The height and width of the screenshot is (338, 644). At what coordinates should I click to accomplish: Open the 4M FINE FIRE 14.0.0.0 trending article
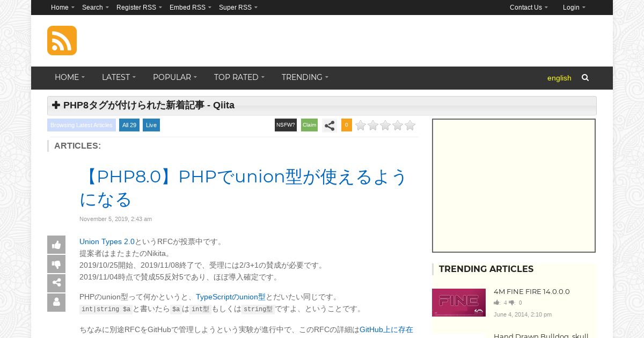pos(532,291)
